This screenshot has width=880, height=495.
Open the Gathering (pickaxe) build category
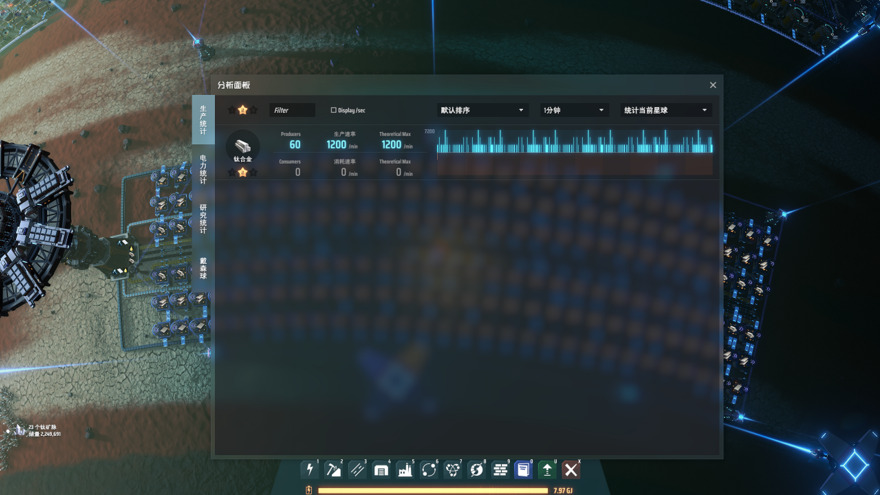[x=334, y=469]
